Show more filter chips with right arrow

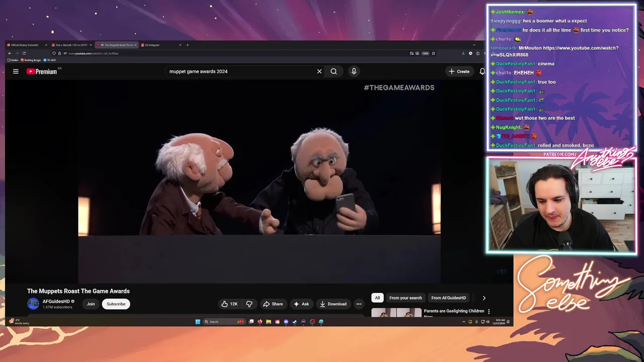pyautogui.click(x=484, y=298)
